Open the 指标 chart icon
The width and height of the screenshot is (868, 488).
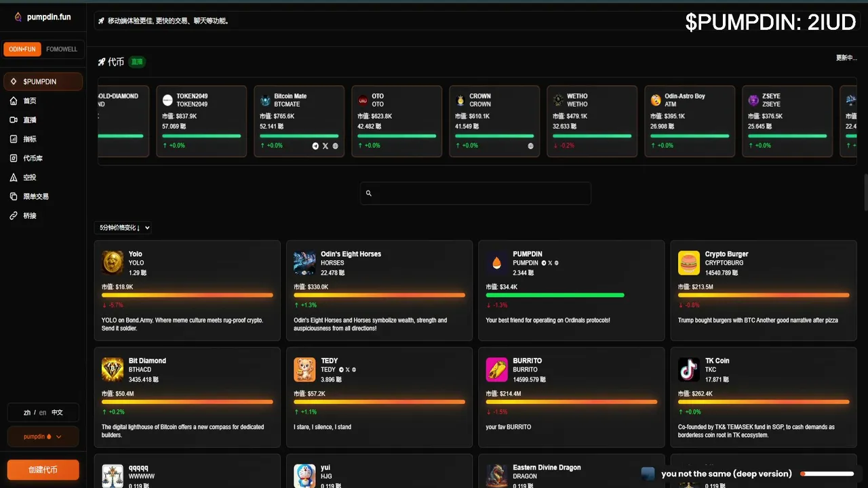click(x=14, y=139)
